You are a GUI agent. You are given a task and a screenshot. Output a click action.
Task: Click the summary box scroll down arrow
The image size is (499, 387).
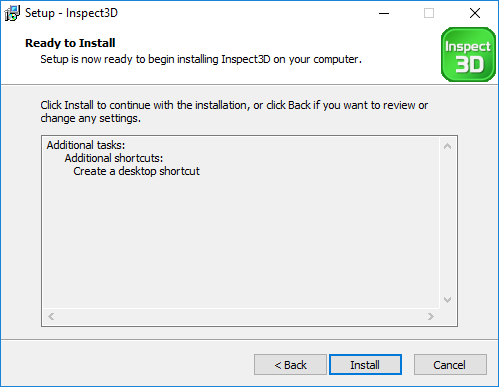[x=448, y=300]
